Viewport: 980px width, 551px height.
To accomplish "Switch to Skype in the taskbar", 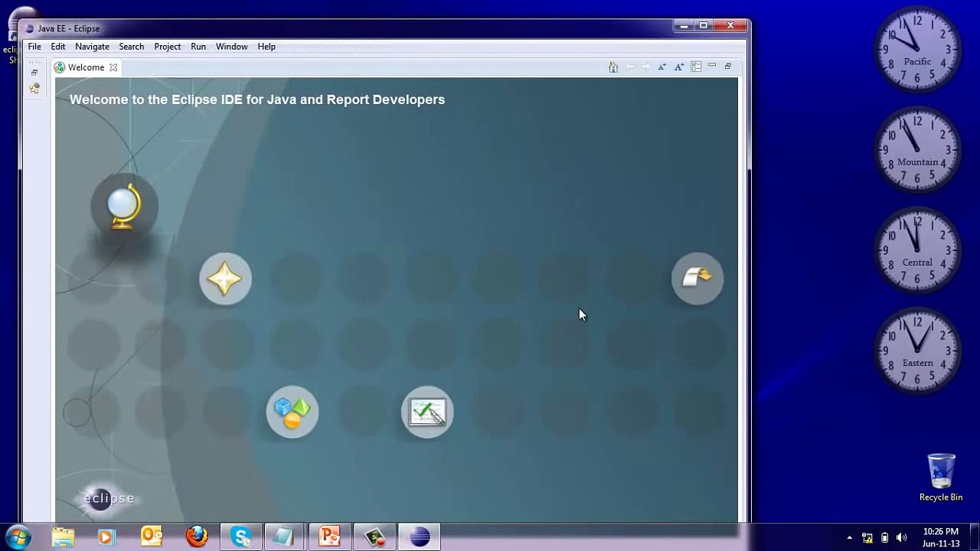I will pos(241,536).
